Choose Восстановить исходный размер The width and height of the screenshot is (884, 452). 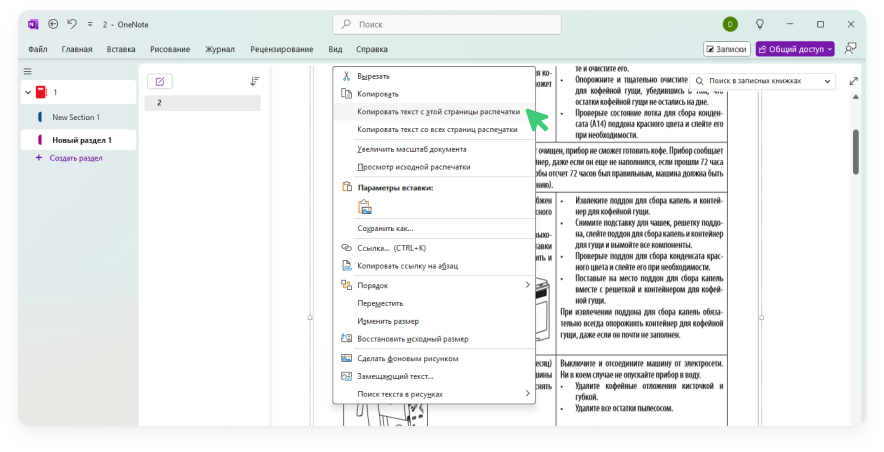434,339
